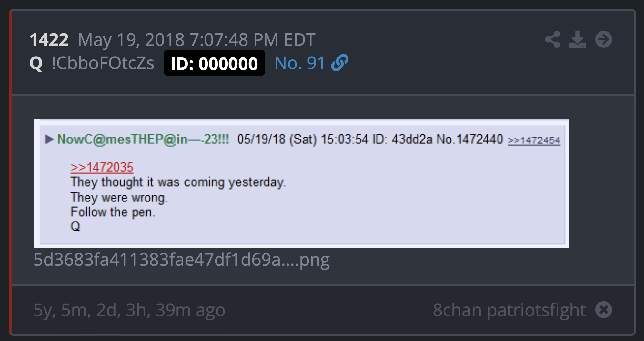Viewport: 644px width, 341px height.
Task: Copy permalink with the chain link icon
Action: [340, 63]
